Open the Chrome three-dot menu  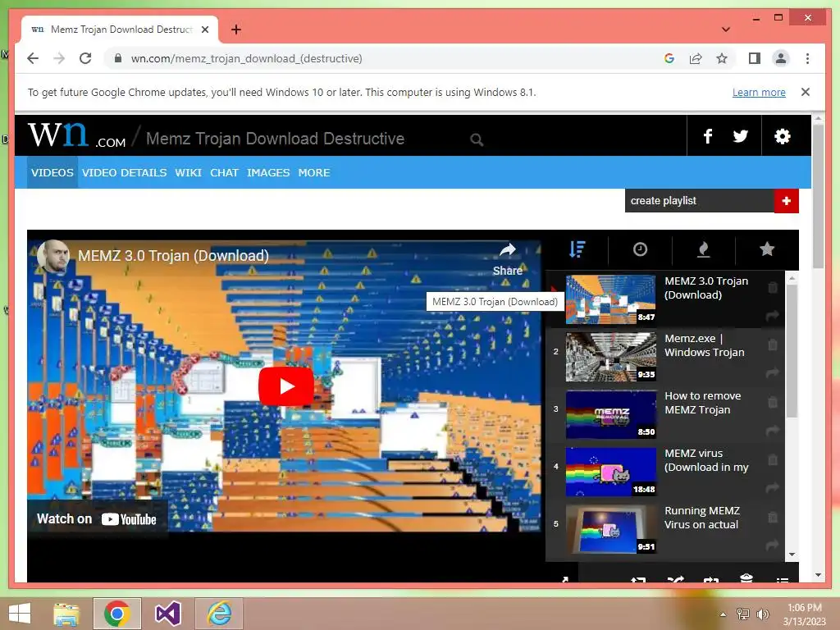807,58
